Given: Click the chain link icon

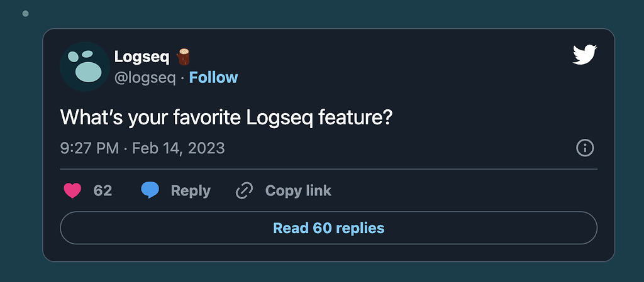Looking at the screenshot, I should (x=244, y=190).
